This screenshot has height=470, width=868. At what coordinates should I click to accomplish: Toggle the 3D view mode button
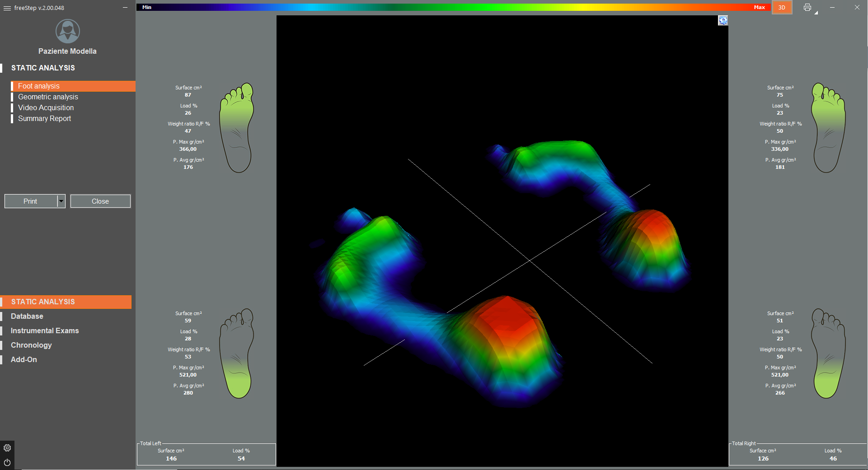[x=782, y=8]
